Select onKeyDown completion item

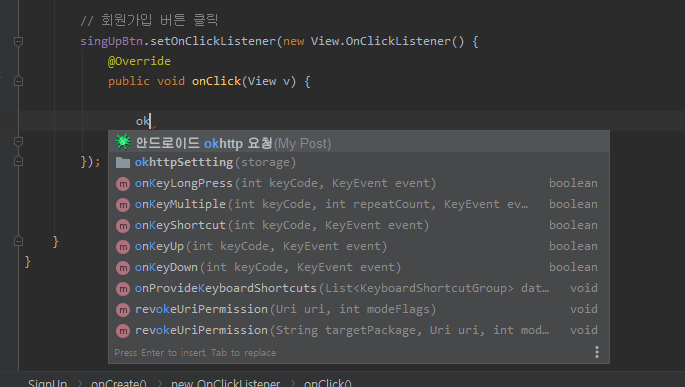click(359, 267)
